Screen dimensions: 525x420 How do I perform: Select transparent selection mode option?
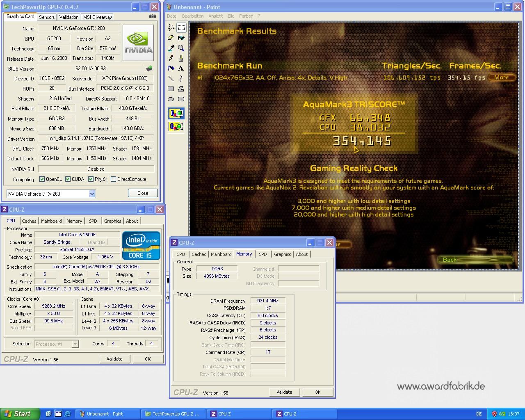coord(176,126)
